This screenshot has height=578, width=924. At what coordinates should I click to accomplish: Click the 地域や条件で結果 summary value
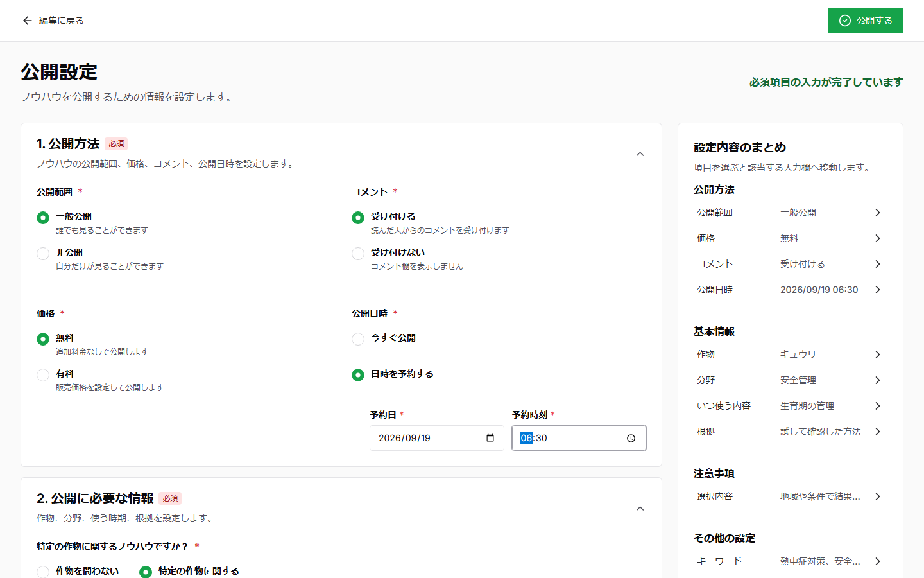click(x=820, y=496)
